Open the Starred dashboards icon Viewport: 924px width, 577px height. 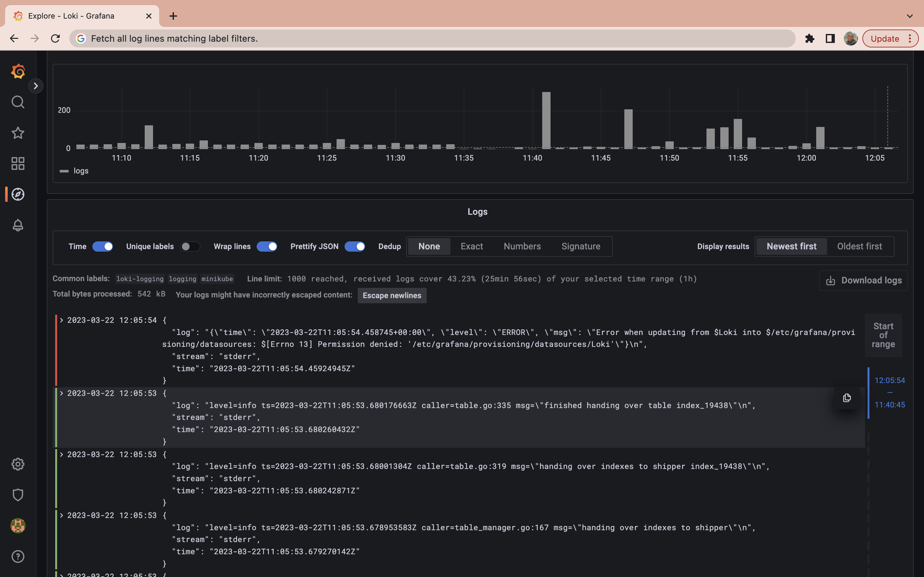pos(18,133)
